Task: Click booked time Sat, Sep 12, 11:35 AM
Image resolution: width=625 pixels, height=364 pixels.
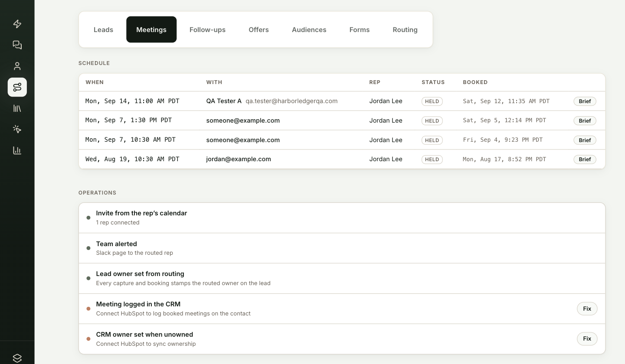Action: (506, 101)
